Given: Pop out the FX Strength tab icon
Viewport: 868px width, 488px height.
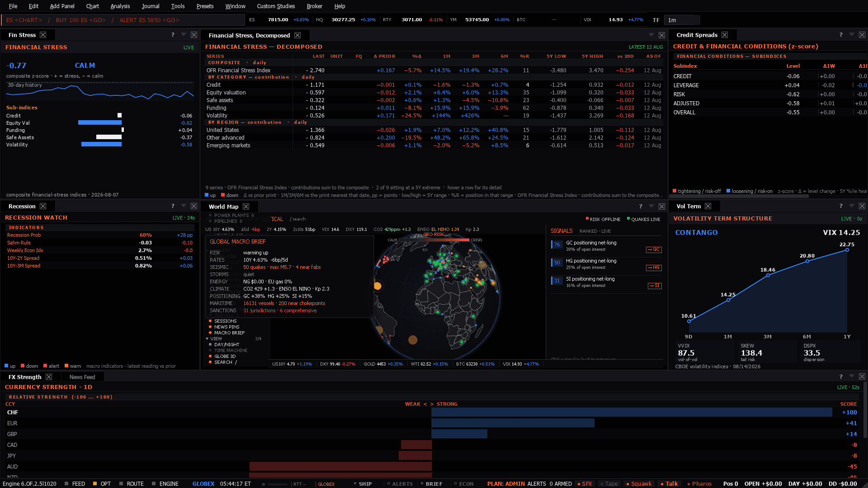Looking at the screenshot, I should tap(49, 377).
